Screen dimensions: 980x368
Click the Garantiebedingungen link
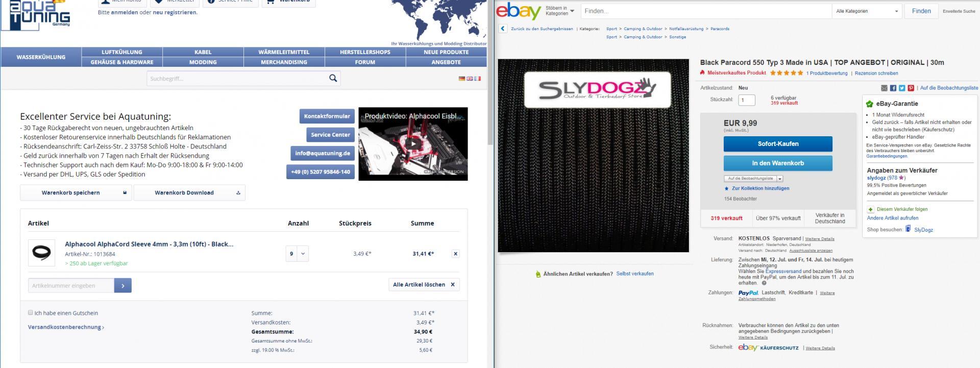click(887, 156)
